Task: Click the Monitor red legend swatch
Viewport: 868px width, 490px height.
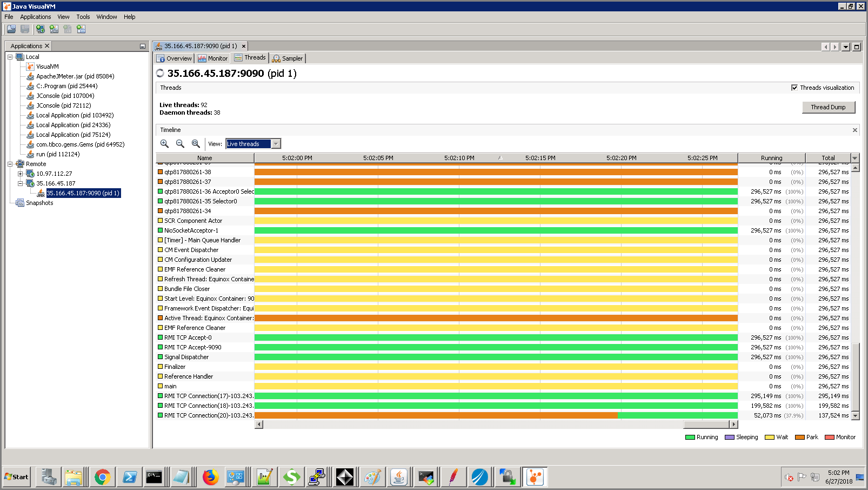Action: pos(830,438)
